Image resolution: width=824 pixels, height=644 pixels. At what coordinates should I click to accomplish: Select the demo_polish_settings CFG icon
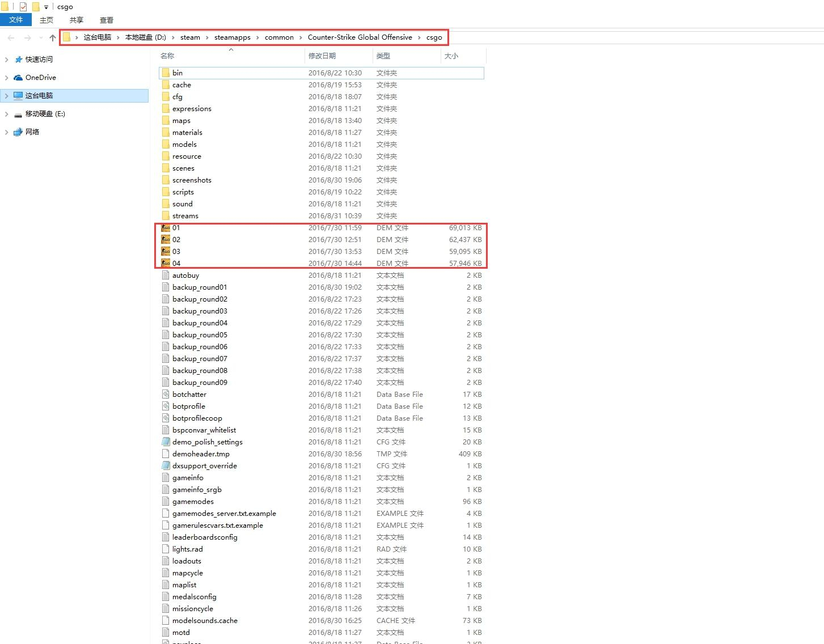(166, 442)
